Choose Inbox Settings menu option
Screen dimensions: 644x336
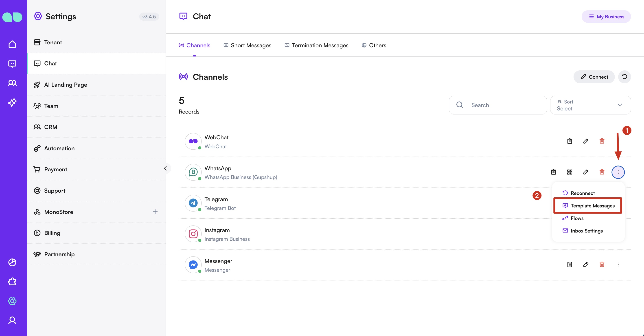point(586,231)
